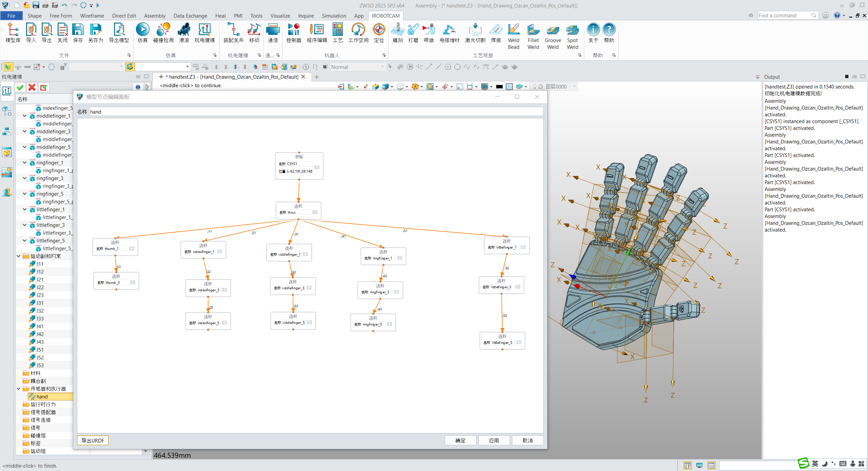Expand the CSYS1 node plus toggle
868x471 pixels.
tap(317, 167)
